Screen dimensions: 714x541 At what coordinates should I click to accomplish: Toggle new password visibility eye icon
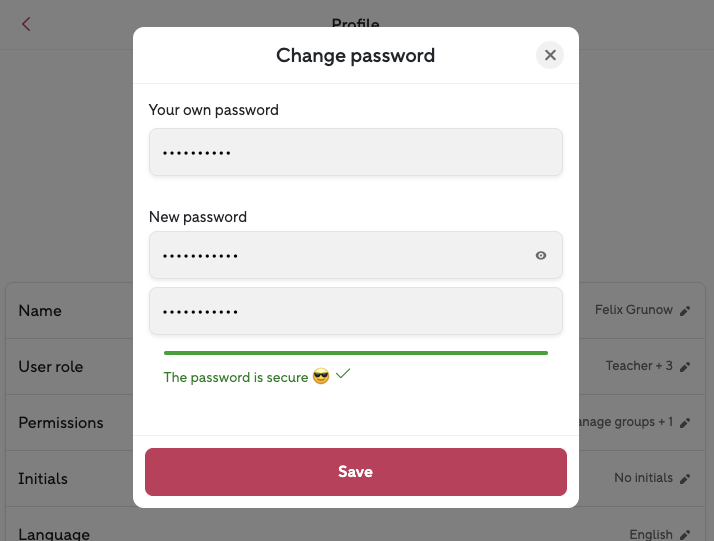541,256
